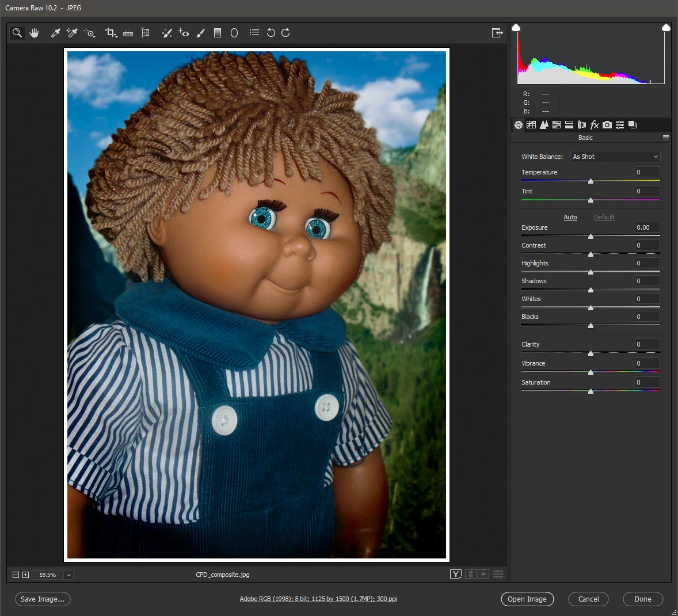Image resolution: width=678 pixels, height=616 pixels.
Task: Select the Targeted Adjustment tool
Action: [90, 33]
